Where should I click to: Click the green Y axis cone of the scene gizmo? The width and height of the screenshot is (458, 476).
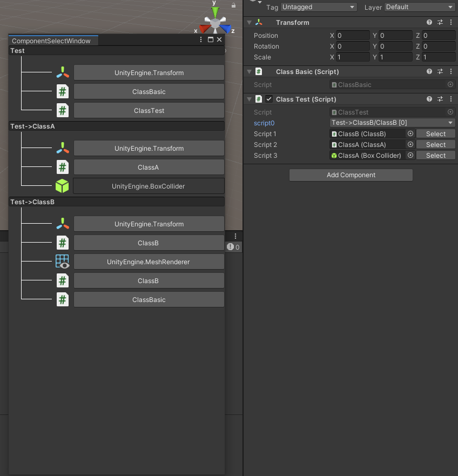tap(215, 12)
